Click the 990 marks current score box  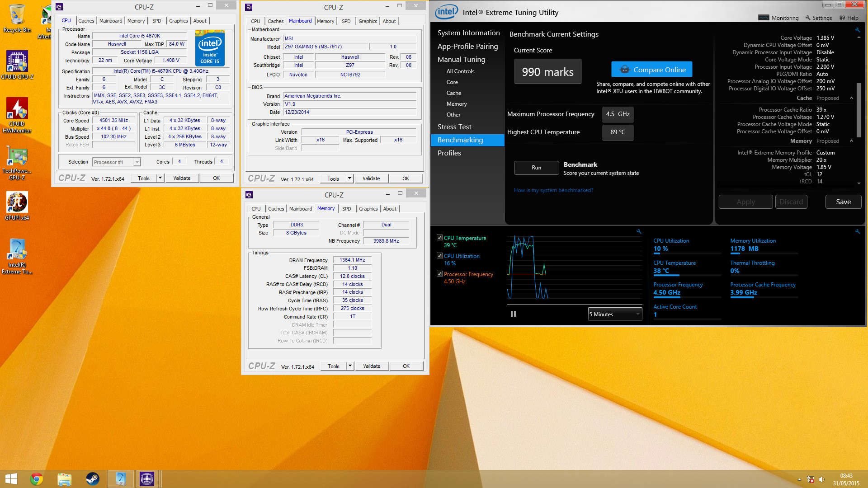point(548,72)
